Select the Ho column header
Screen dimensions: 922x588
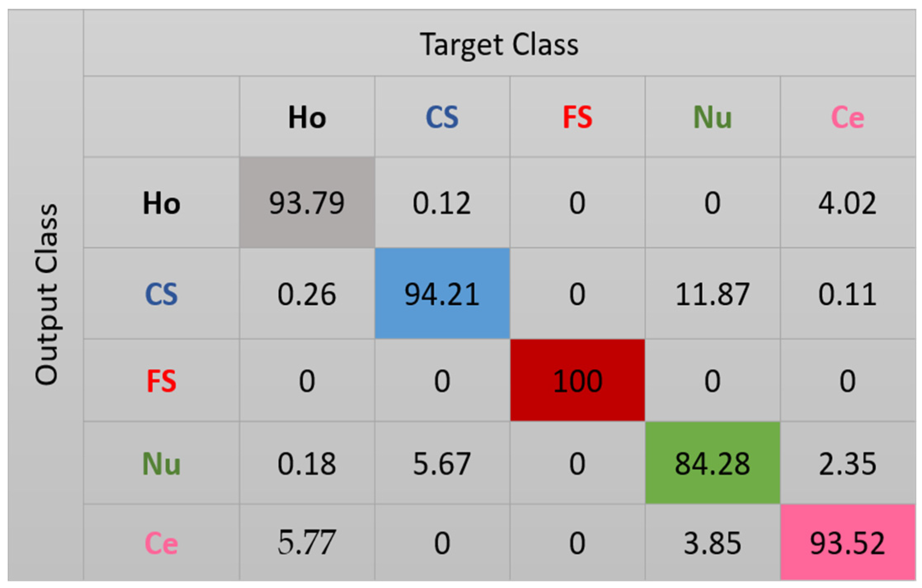[x=307, y=117]
